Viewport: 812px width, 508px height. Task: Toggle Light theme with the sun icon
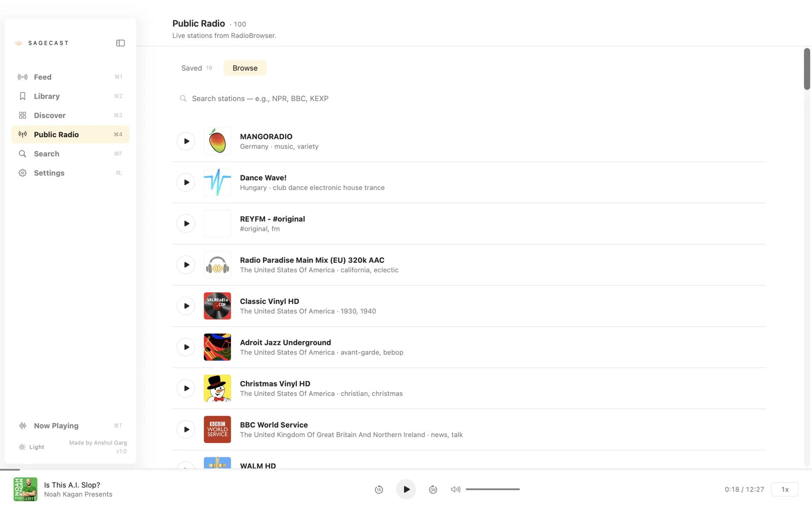pyautogui.click(x=22, y=447)
